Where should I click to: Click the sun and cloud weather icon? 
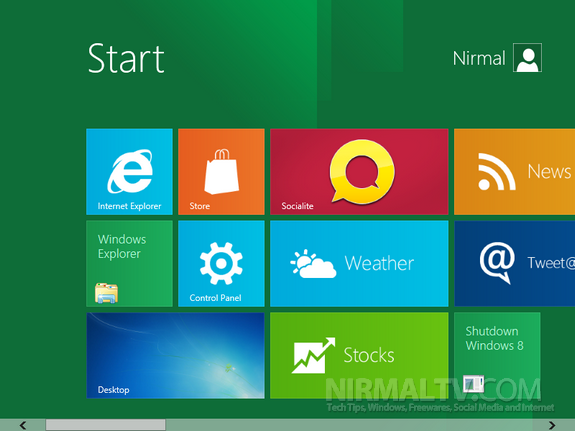coord(313,264)
